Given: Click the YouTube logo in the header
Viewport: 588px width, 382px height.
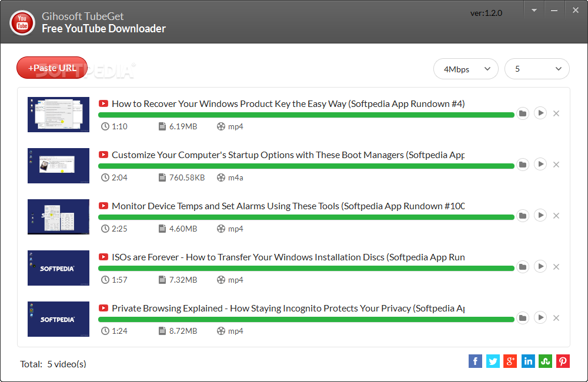Looking at the screenshot, I should click(22, 22).
